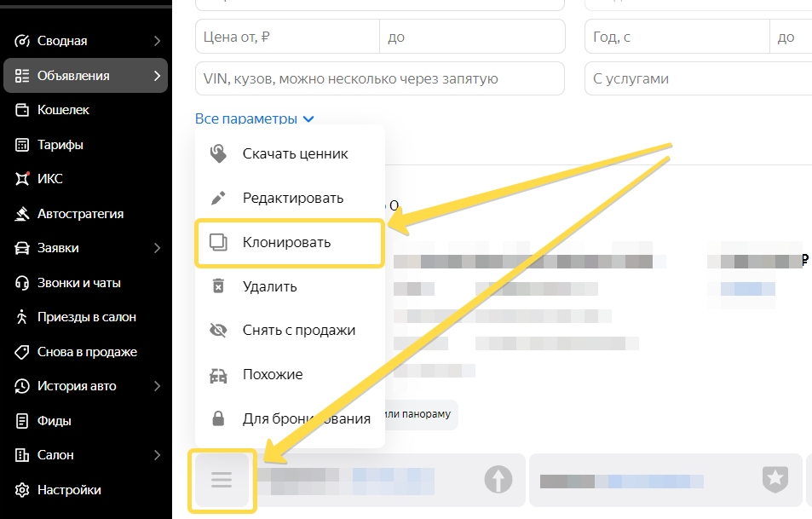Image resolution: width=812 pixels, height=519 pixels.
Task: Open Автостратегия in the sidebar
Action: [80, 214]
